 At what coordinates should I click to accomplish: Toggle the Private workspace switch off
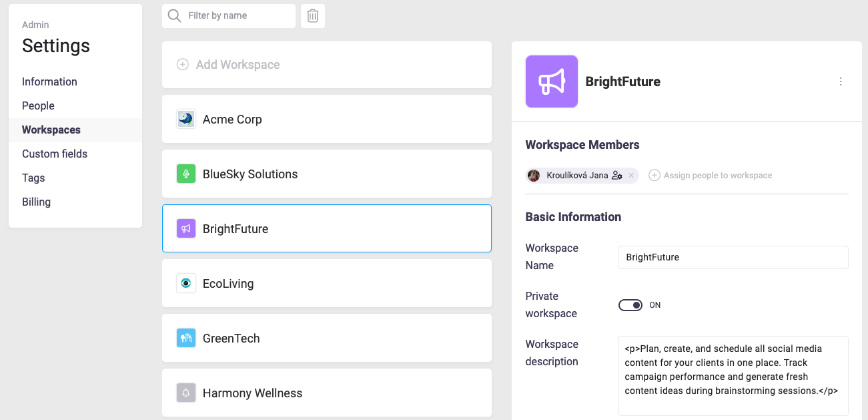630,305
